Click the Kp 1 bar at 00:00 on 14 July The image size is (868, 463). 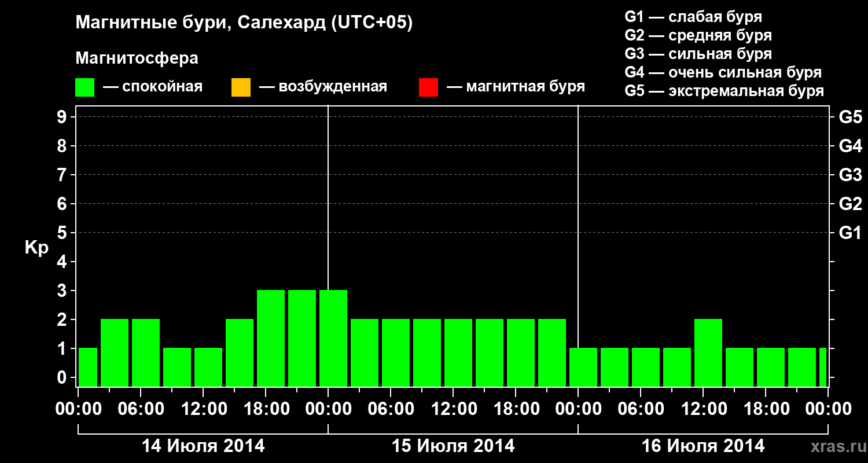(88, 367)
